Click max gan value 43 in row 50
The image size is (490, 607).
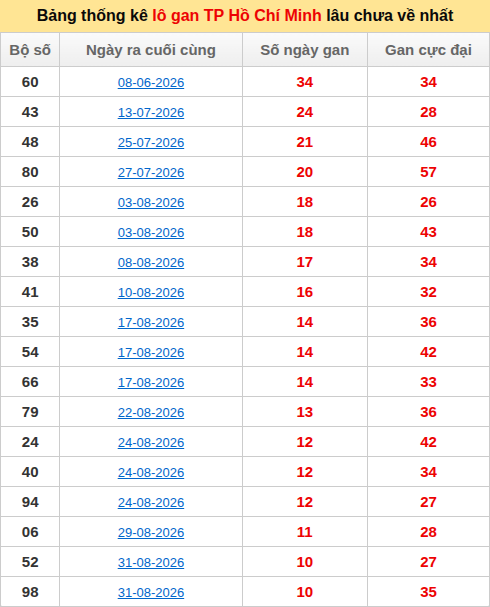click(x=428, y=232)
